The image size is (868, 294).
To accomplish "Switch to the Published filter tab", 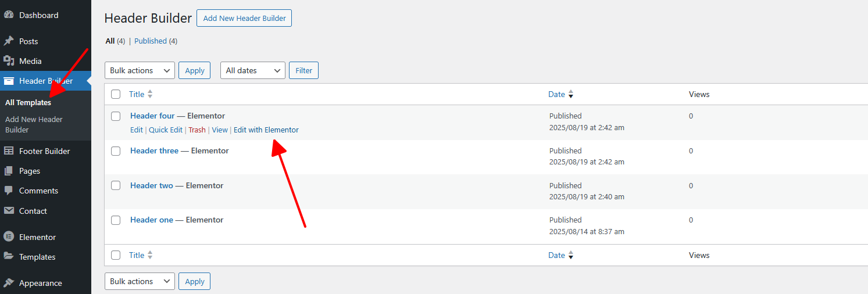I will pos(151,41).
